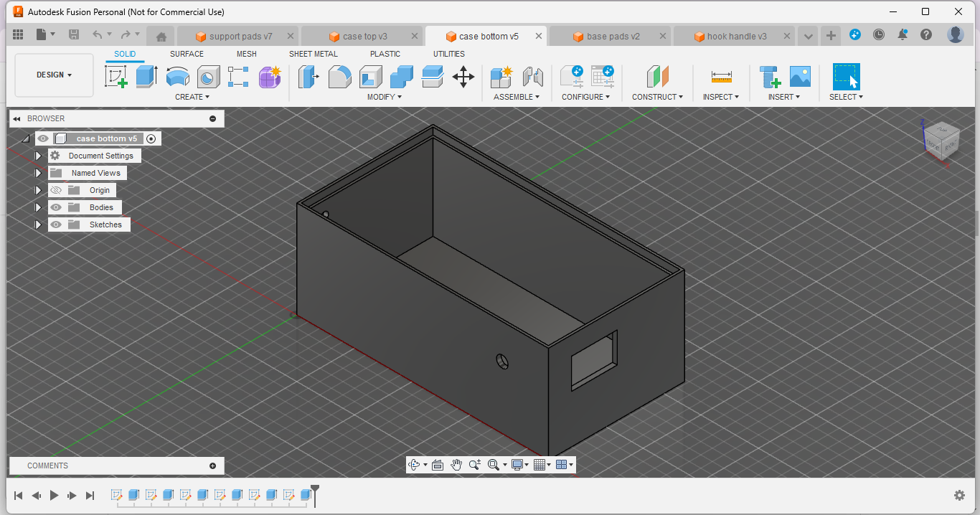Toggle visibility of the Bodies folder
The image size is (980, 515).
tap(56, 207)
